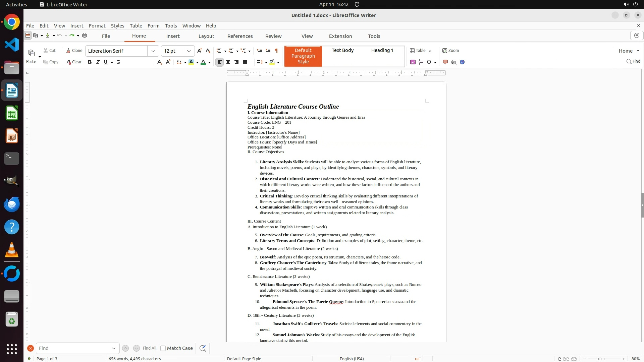Image resolution: width=644 pixels, height=362 pixels.
Task: Open the font size dropdown
Action: click(189, 51)
